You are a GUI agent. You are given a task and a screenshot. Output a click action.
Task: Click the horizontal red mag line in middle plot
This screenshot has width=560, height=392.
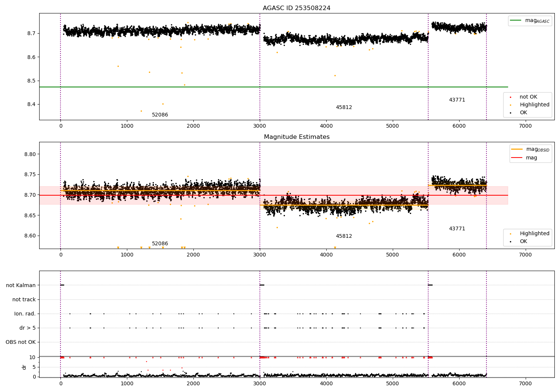[x=274, y=195]
